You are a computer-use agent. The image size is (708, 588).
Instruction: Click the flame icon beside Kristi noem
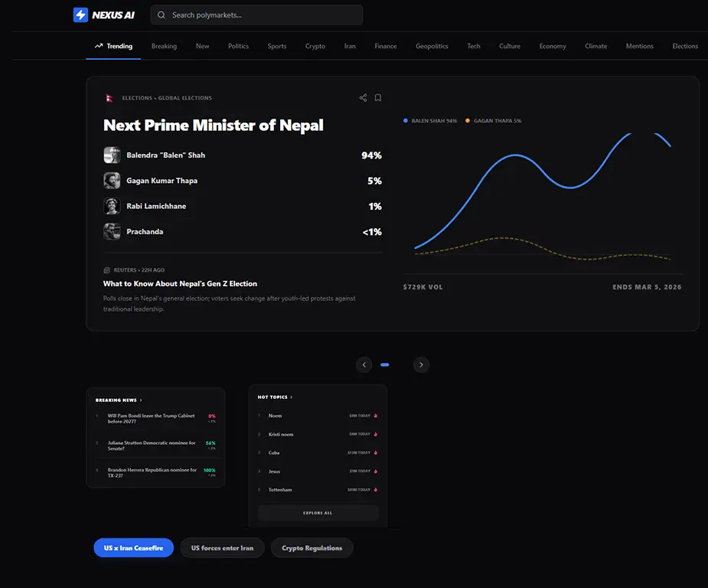click(x=376, y=434)
